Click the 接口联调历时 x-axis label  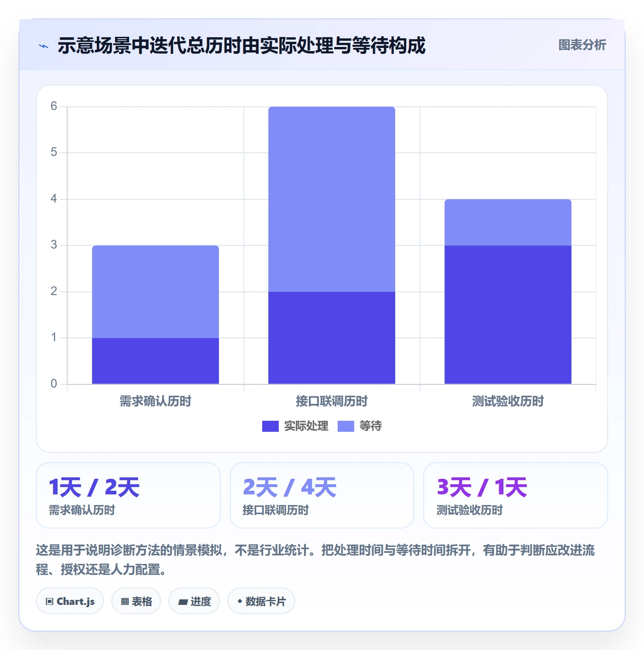click(332, 401)
